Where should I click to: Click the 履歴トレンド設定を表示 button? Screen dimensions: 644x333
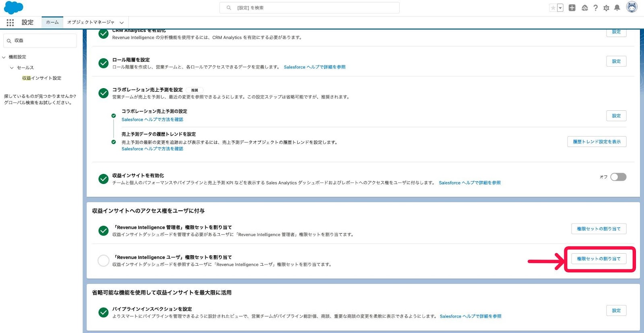[597, 142]
